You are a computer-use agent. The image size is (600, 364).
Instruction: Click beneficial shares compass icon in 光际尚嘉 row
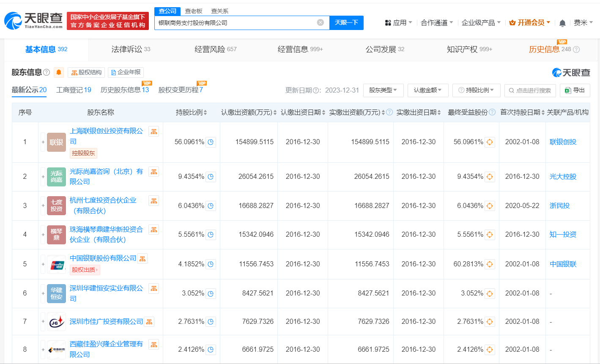490,177
